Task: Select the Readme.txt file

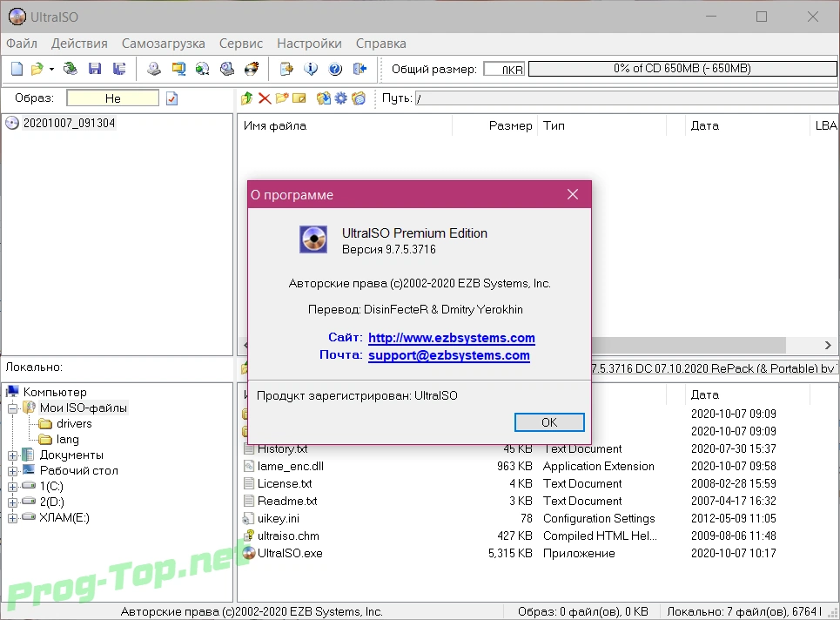Action: 287,501
